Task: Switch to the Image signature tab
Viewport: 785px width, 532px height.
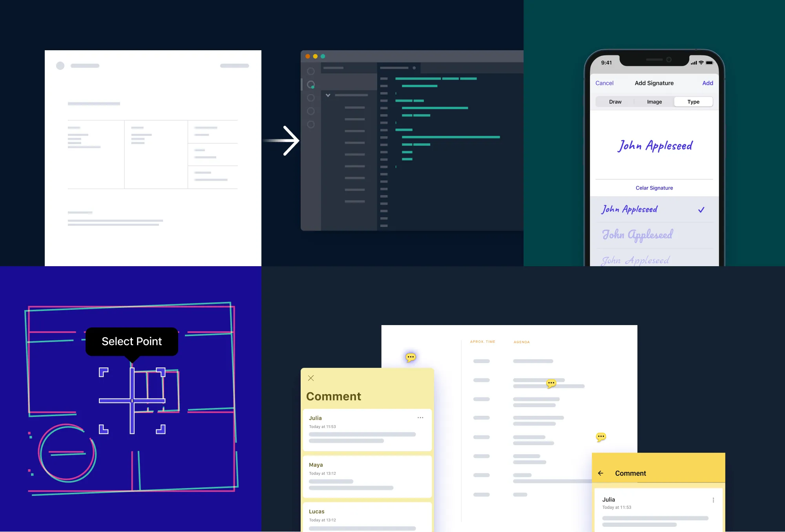Action: 654,102
